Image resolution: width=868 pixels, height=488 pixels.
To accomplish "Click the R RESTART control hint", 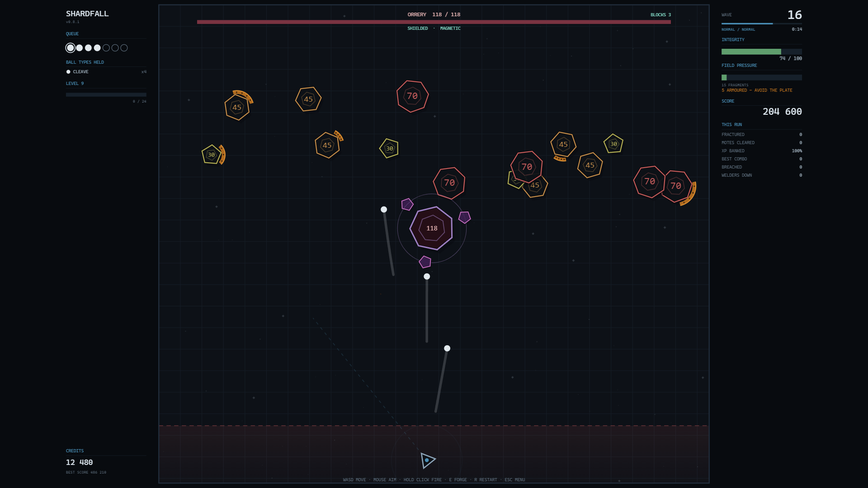I will (x=486, y=480).
